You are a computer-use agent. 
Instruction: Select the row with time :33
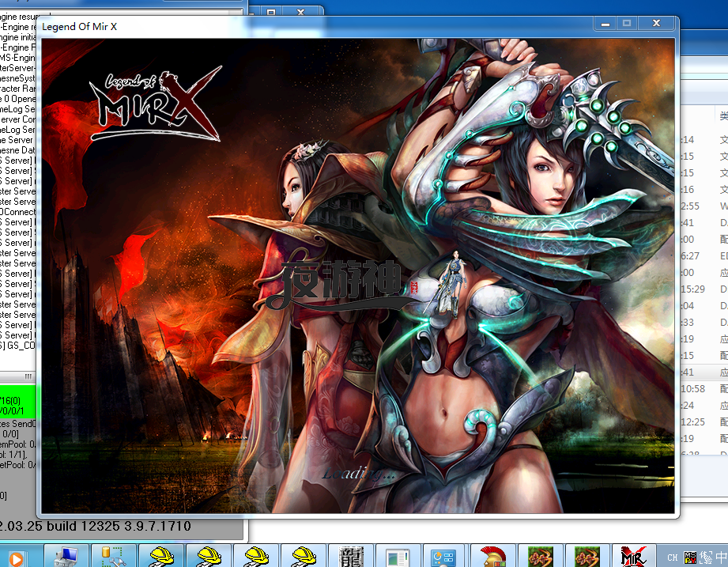(x=703, y=323)
